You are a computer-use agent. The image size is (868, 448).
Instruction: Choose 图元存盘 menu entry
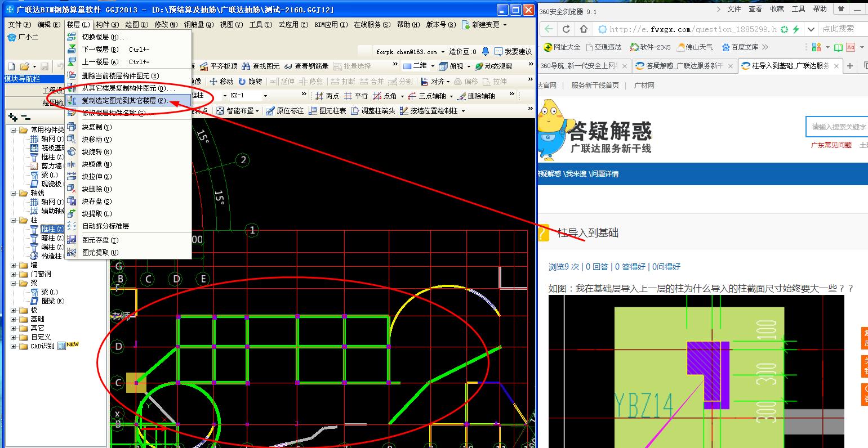click(x=128, y=240)
